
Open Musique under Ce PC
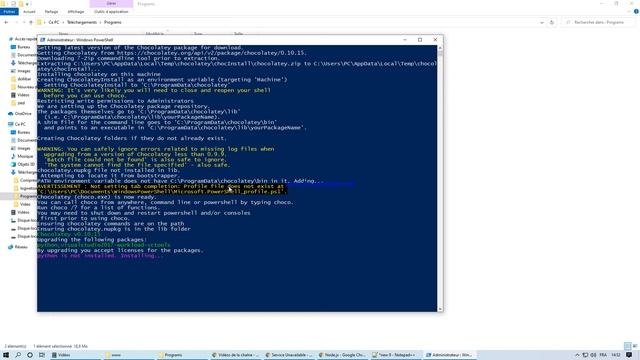(25, 156)
